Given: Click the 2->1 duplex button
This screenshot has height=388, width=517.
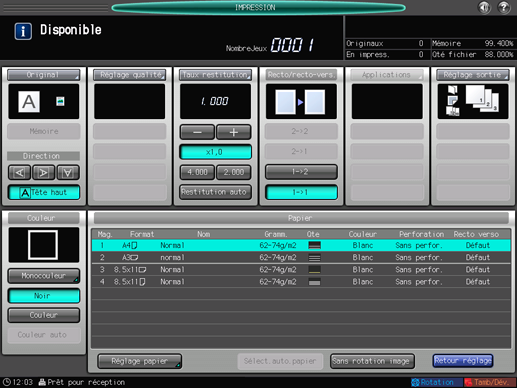Looking at the screenshot, I should coord(301,152).
